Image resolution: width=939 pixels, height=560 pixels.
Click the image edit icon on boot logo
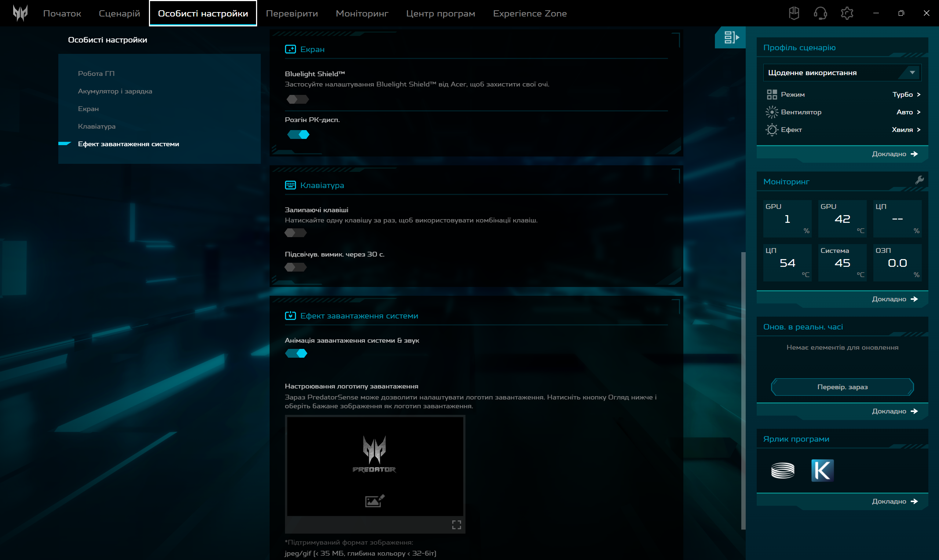(x=374, y=501)
